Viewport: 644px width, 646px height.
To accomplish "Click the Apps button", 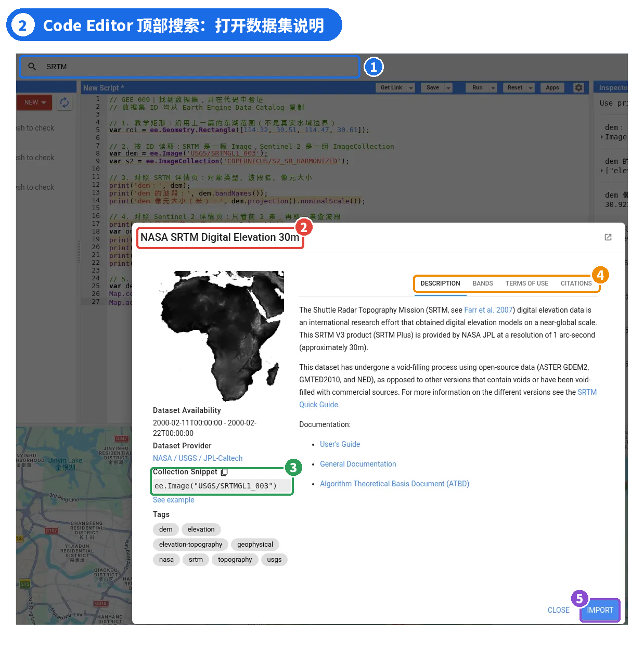I will (552, 88).
